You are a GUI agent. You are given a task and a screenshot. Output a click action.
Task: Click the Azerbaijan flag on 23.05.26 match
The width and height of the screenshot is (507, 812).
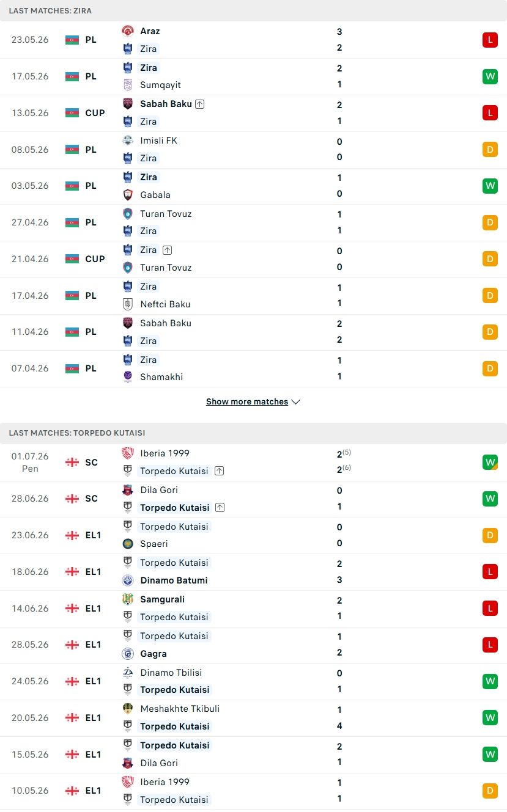pos(72,40)
